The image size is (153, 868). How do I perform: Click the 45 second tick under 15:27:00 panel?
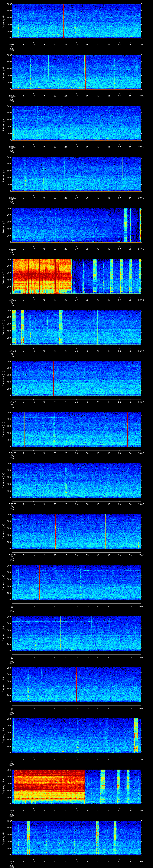point(109,606)
